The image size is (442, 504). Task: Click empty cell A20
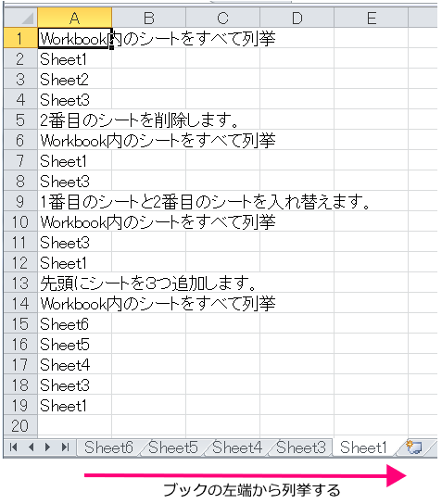tap(74, 425)
